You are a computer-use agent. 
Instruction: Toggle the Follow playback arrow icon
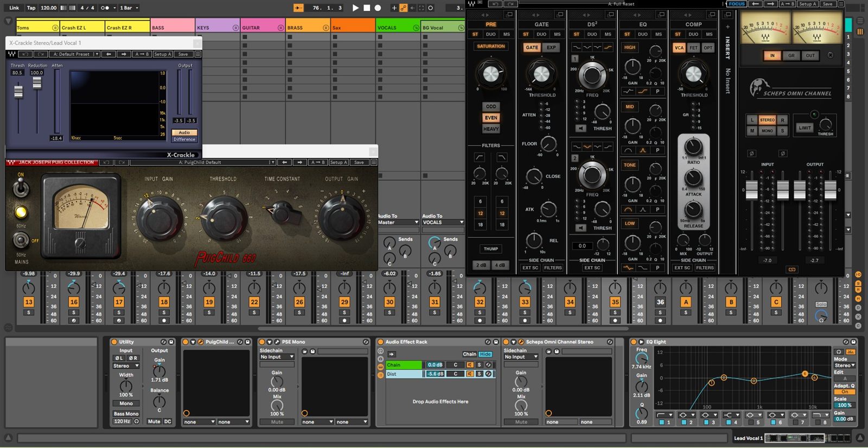tap(298, 8)
